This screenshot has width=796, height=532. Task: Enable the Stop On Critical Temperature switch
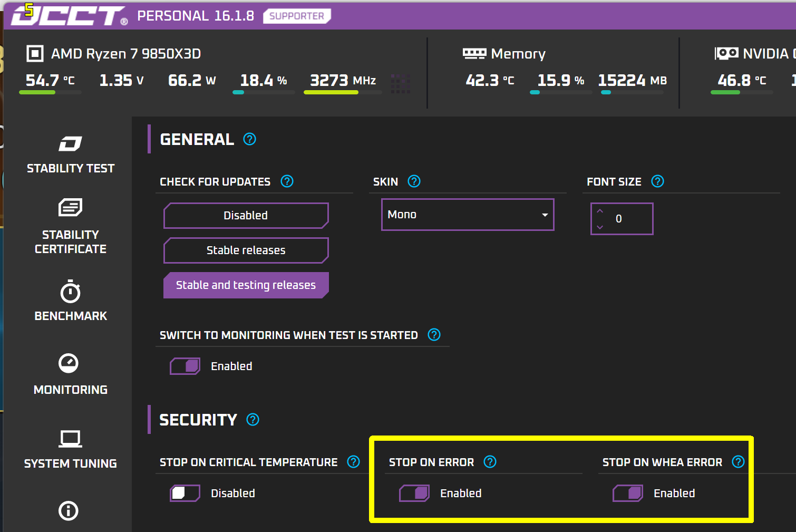point(185,493)
